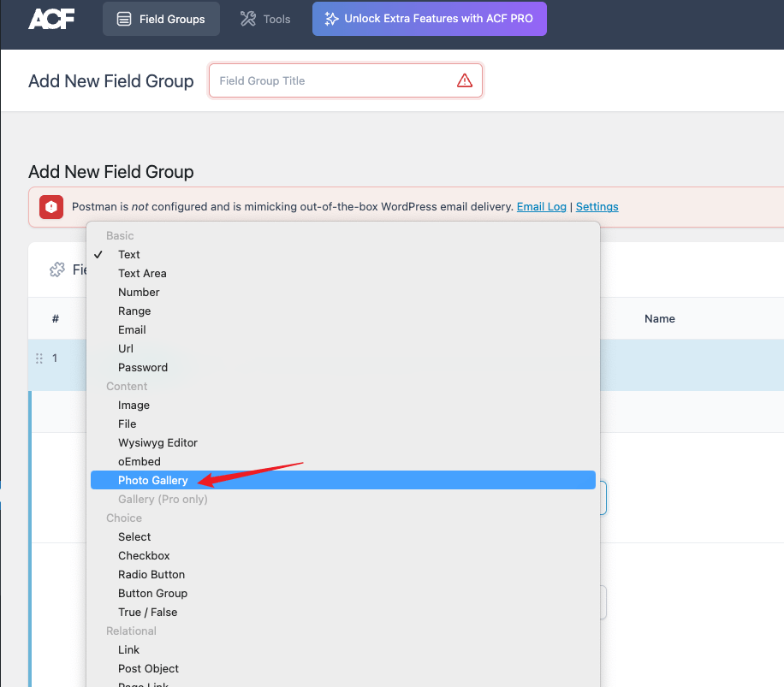784x687 pixels.
Task: Open the Postman Settings link
Action: click(x=597, y=207)
